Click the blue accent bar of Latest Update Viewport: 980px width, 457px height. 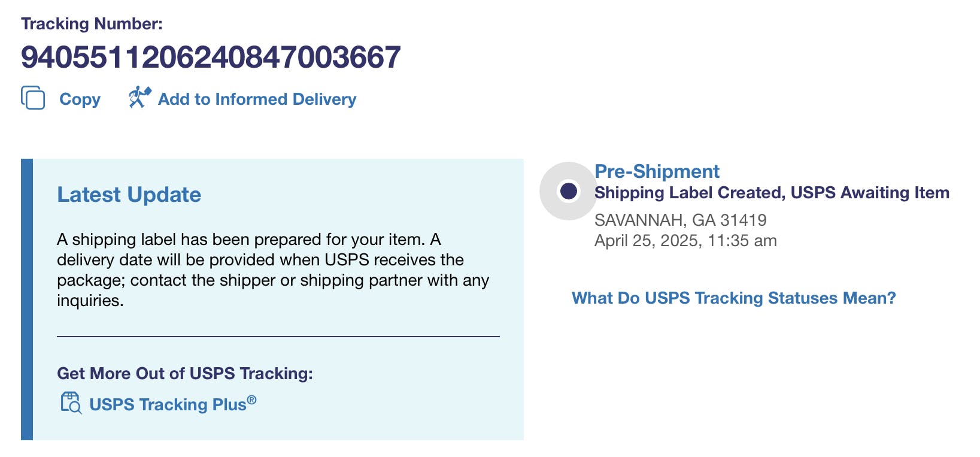click(x=27, y=299)
